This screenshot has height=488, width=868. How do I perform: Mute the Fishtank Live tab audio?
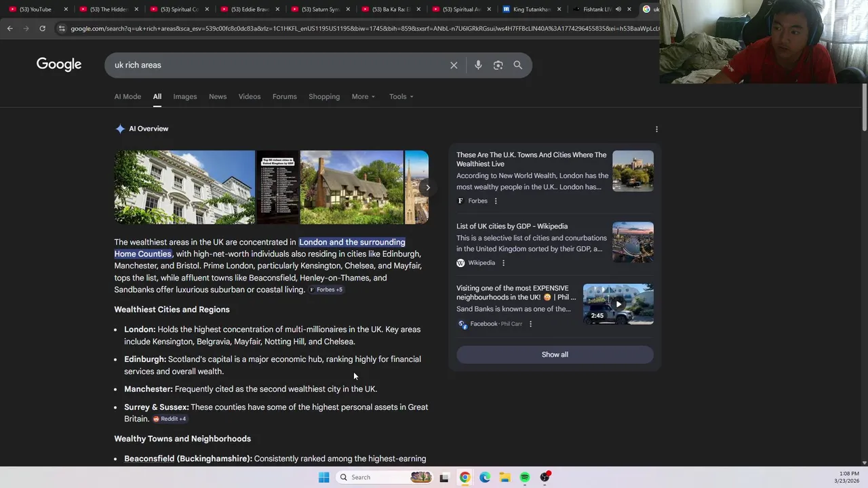pos(618,9)
